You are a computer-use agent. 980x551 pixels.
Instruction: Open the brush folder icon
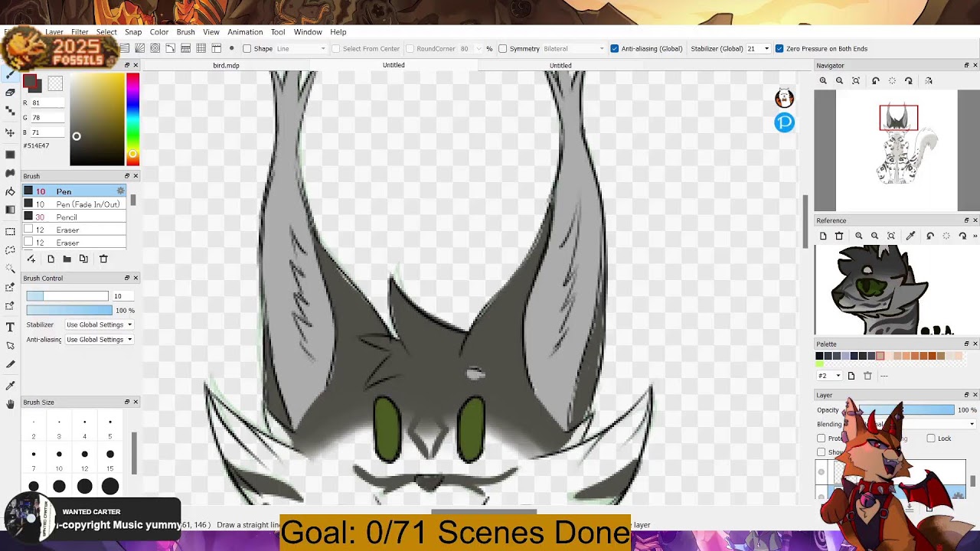coord(67,259)
